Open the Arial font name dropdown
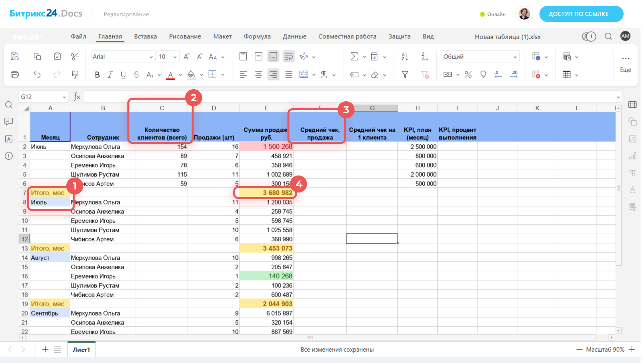Viewport: 644px width, 363px height. pyautogui.click(x=151, y=57)
